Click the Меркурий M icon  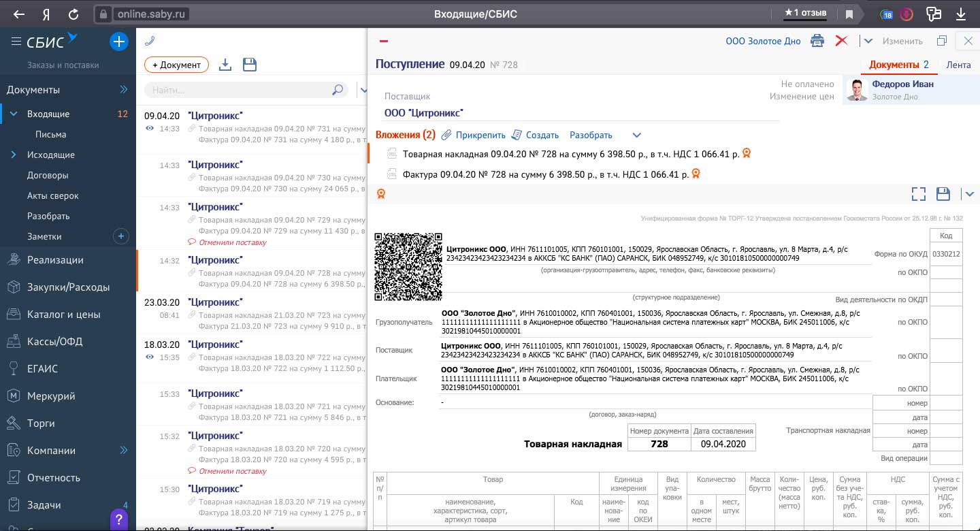click(x=13, y=396)
